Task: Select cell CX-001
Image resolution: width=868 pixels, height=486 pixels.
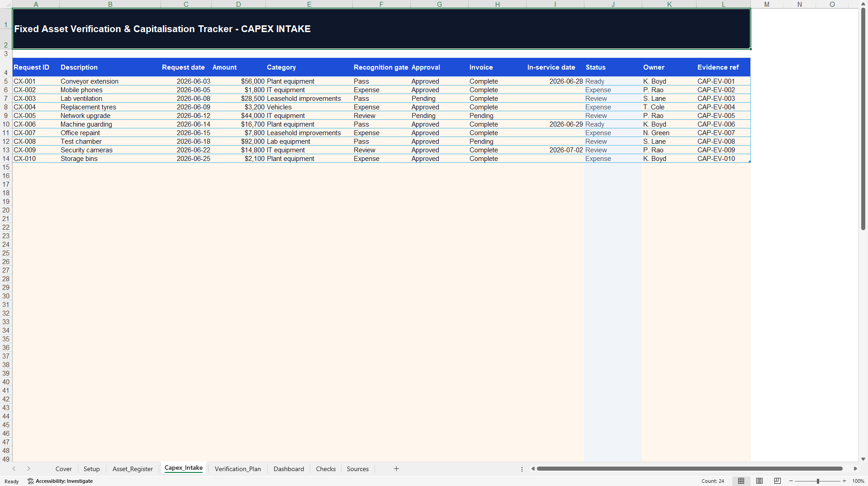Action: (x=36, y=81)
